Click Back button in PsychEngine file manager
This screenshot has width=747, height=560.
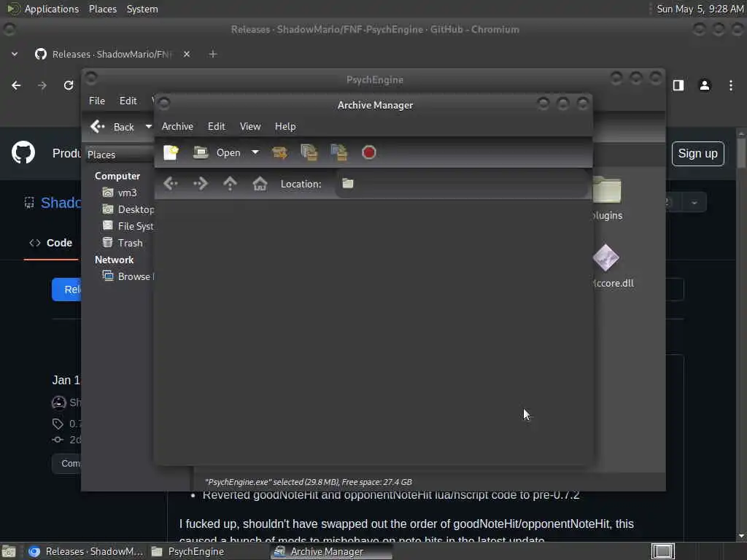[113, 127]
